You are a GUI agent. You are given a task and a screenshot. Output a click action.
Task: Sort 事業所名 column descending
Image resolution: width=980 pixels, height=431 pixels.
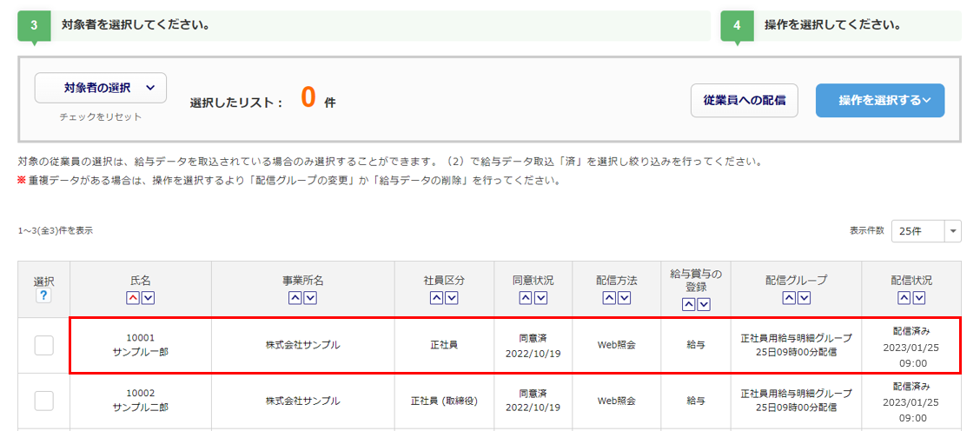point(310,298)
